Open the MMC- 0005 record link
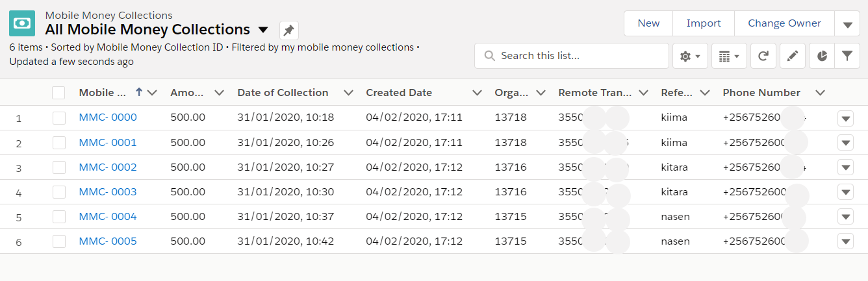This screenshot has height=281, width=868. (108, 241)
